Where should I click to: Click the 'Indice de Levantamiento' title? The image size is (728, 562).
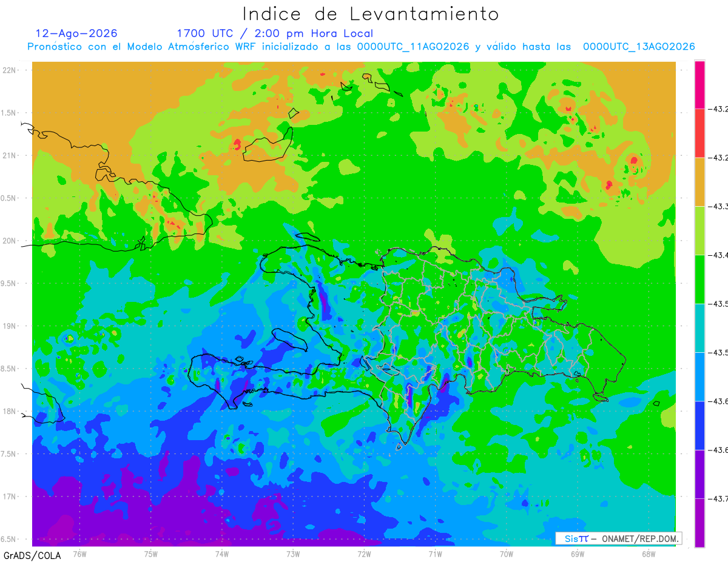click(371, 14)
